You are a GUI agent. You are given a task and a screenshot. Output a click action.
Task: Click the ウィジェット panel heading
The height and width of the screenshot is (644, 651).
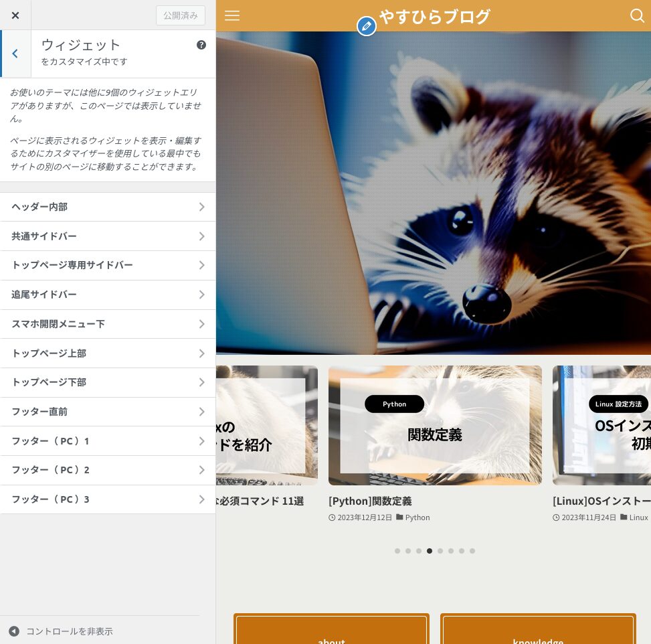pos(81,44)
